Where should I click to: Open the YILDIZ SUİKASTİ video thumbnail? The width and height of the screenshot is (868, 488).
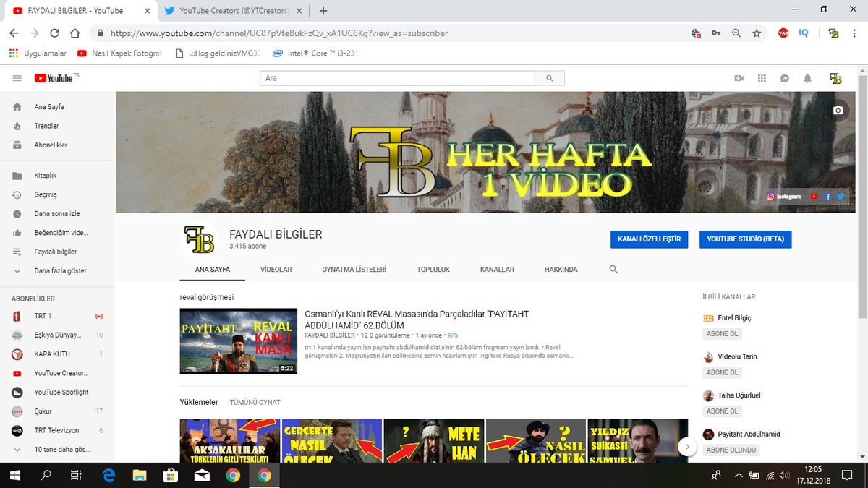click(x=637, y=440)
